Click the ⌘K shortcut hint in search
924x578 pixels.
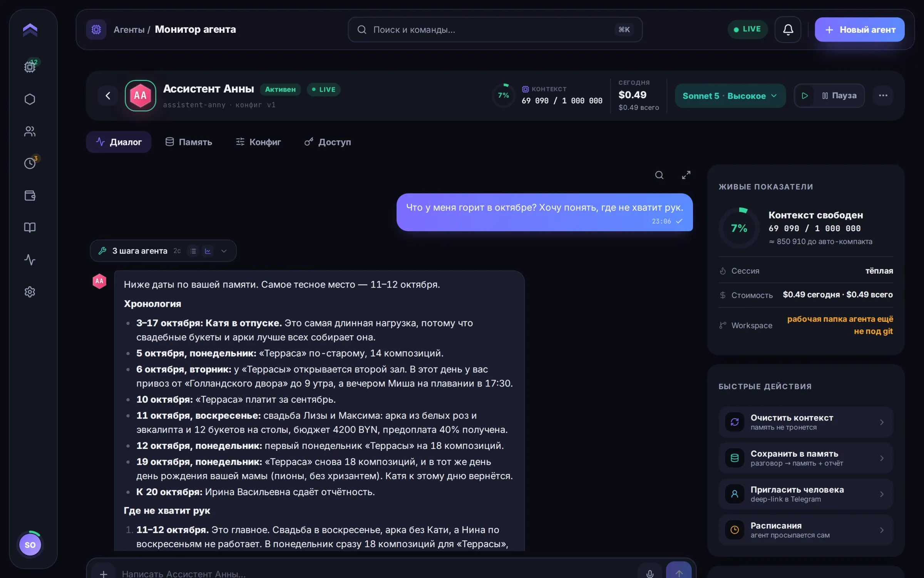click(x=624, y=29)
